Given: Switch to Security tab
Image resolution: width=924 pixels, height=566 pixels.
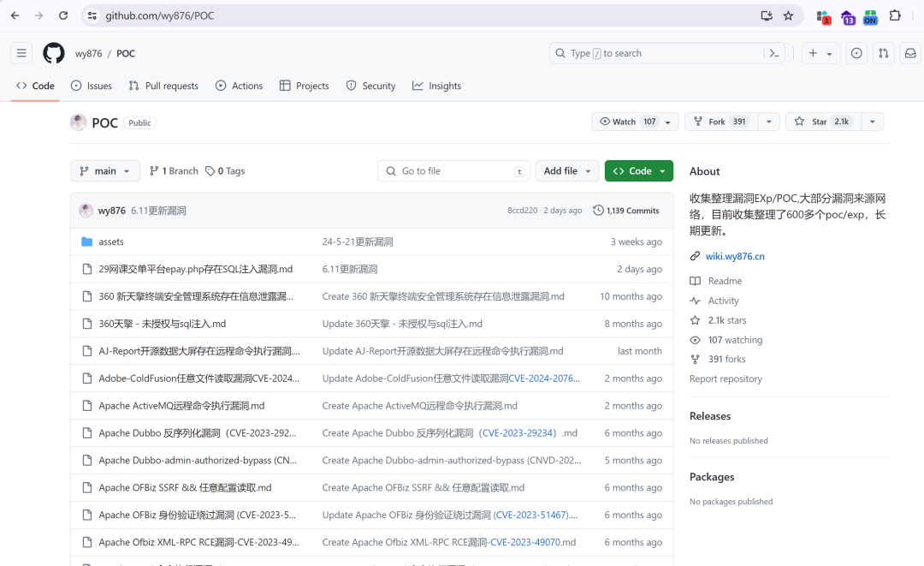Looking at the screenshot, I should [370, 86].
